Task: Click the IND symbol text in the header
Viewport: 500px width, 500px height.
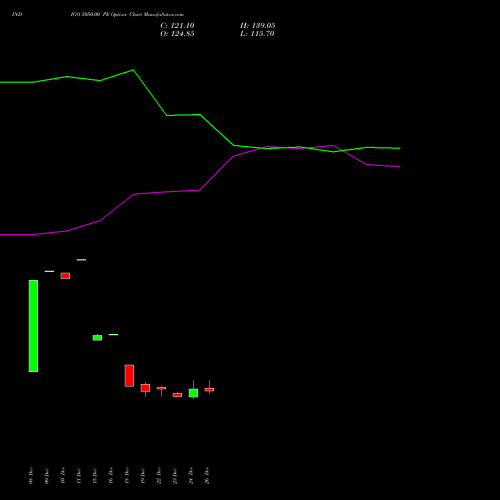Action: pos(17,14)
